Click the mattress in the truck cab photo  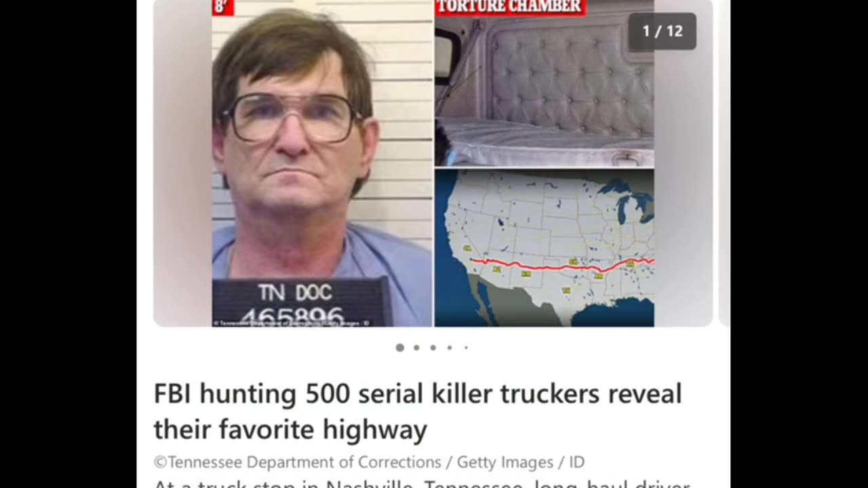(544, 143)
